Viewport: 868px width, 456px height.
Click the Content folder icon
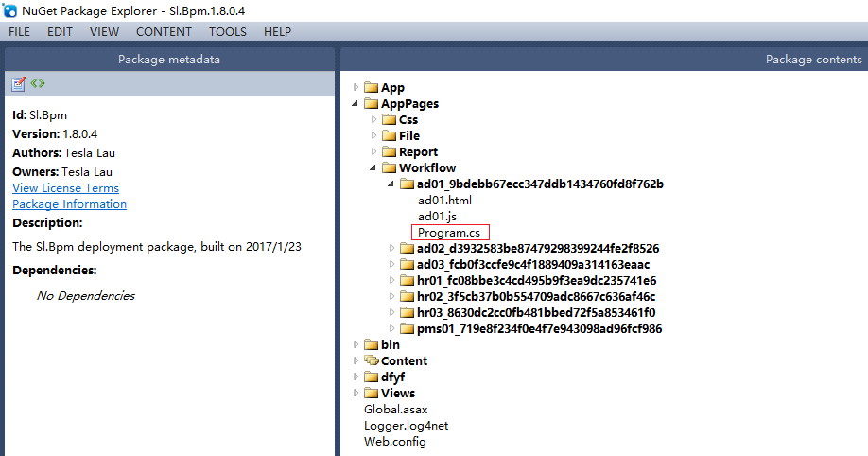click(371, 361)
